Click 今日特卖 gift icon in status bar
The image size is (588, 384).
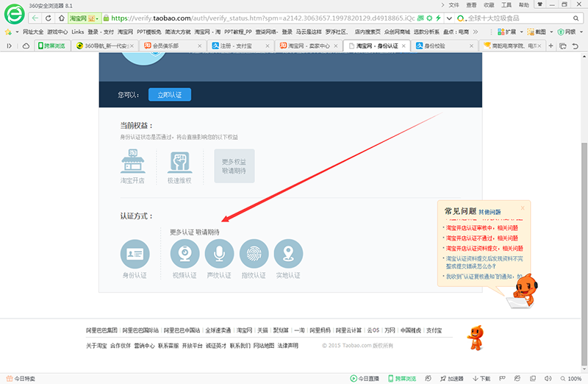[10, 378]
